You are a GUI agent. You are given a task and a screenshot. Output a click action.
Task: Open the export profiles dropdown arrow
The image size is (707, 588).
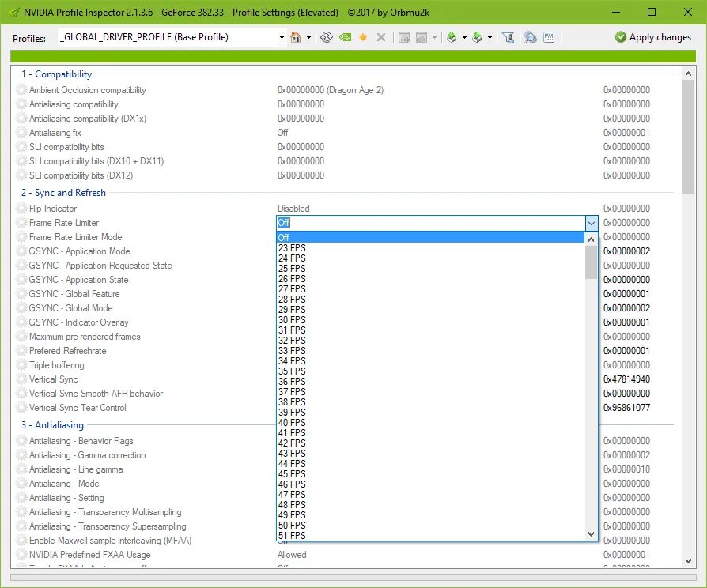pos(464,37)
